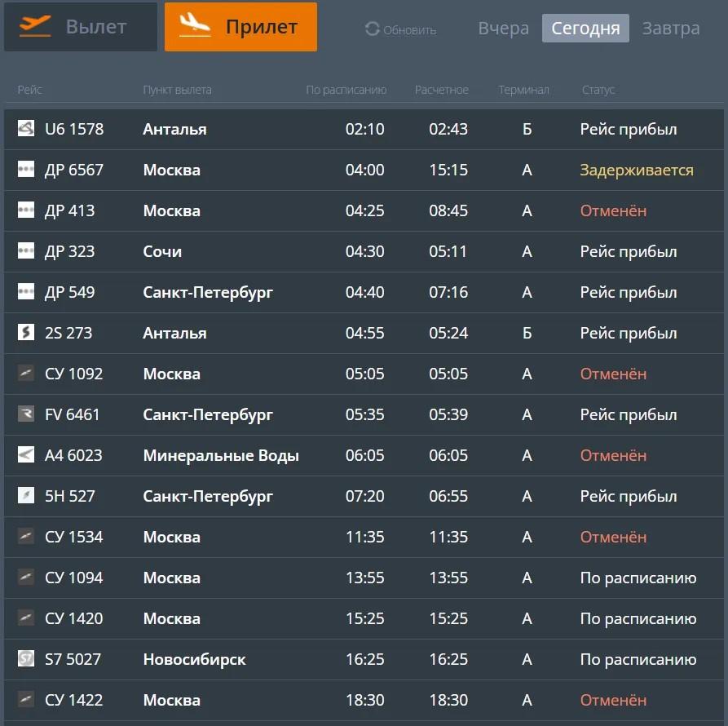Click the refresh arrows icon by Обновить
The width and height of the screenshot is (728, 726).
pyautogui.click(x=373, y=29)
